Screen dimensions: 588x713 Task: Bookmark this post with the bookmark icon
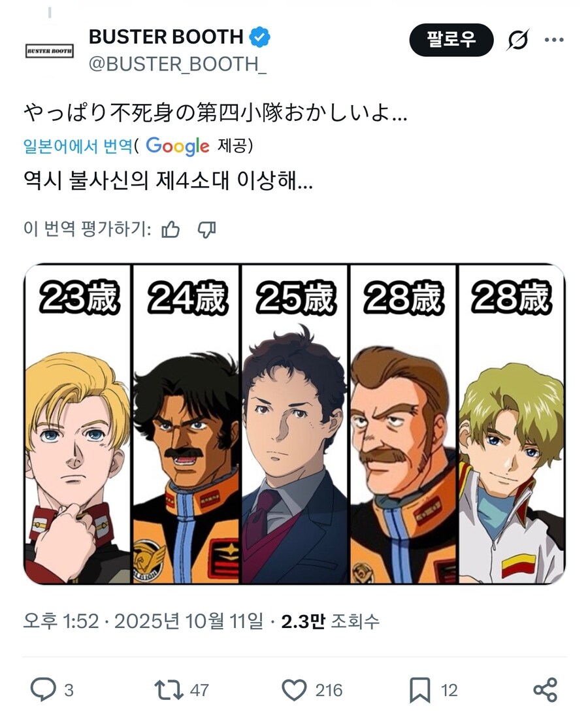(419, 690)
